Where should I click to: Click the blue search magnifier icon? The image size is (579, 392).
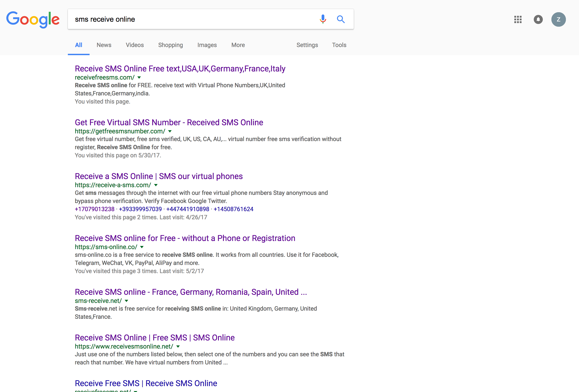341,19
